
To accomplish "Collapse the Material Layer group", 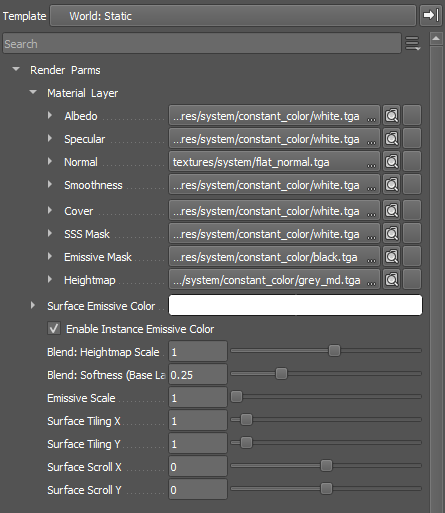I will 33,92.
